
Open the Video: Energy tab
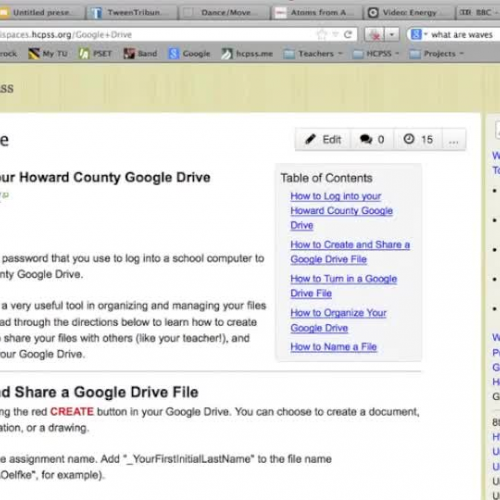pyautogui.click(x=408, y=13)
